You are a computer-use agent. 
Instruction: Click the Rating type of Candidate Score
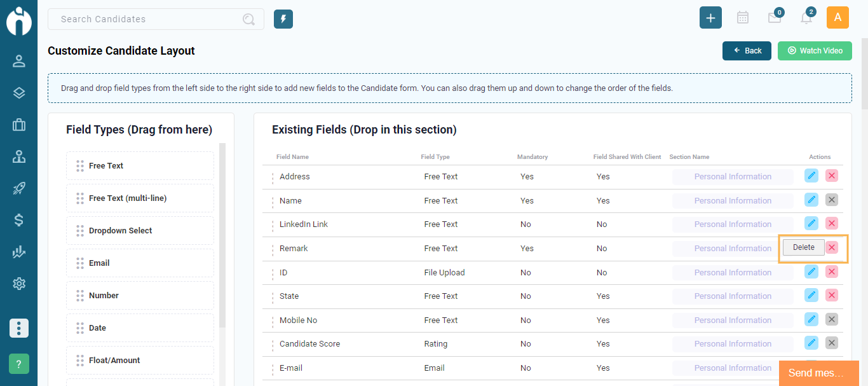(436, 343)
